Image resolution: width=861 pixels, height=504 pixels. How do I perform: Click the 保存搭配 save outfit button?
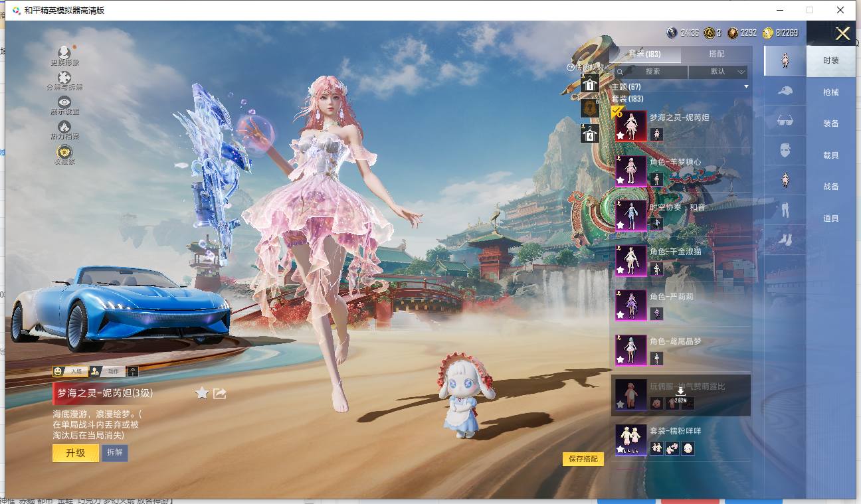coord(583,459)
